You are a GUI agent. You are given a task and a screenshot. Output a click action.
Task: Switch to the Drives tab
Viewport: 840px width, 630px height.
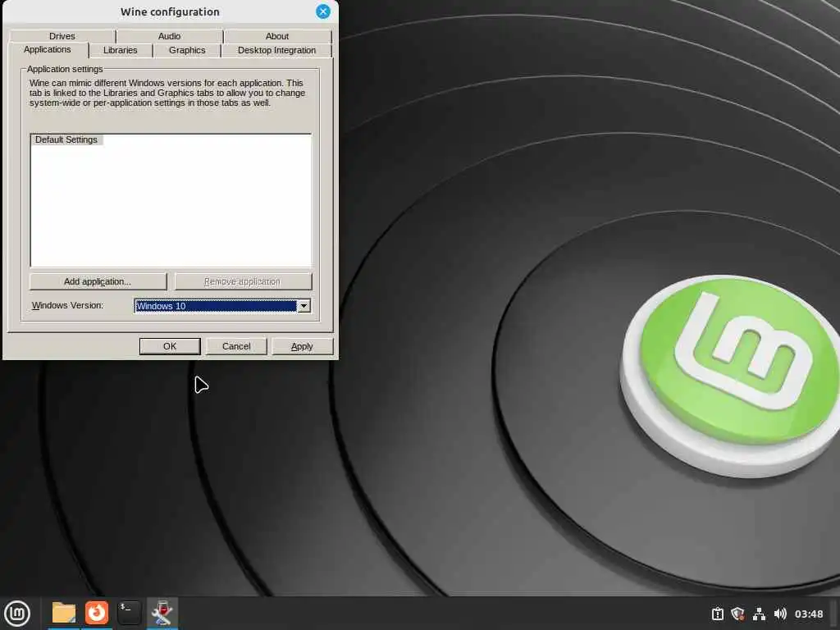point(62,36)
